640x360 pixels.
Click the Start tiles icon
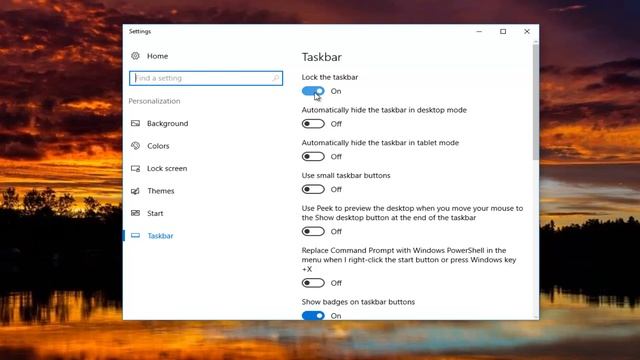coord(135,213)
